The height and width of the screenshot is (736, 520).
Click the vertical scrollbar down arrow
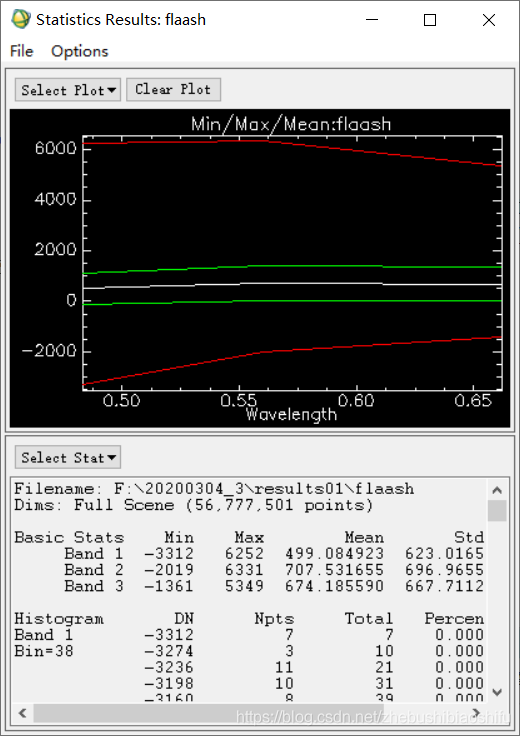[x=497, y=691]
